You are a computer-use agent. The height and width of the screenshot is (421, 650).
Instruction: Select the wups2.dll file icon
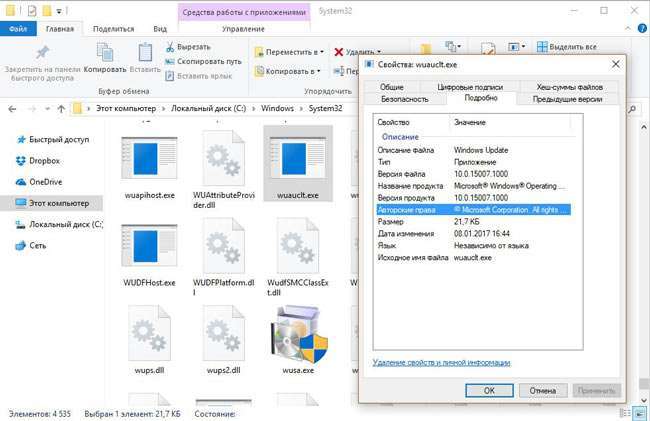[x=223, y=333]
